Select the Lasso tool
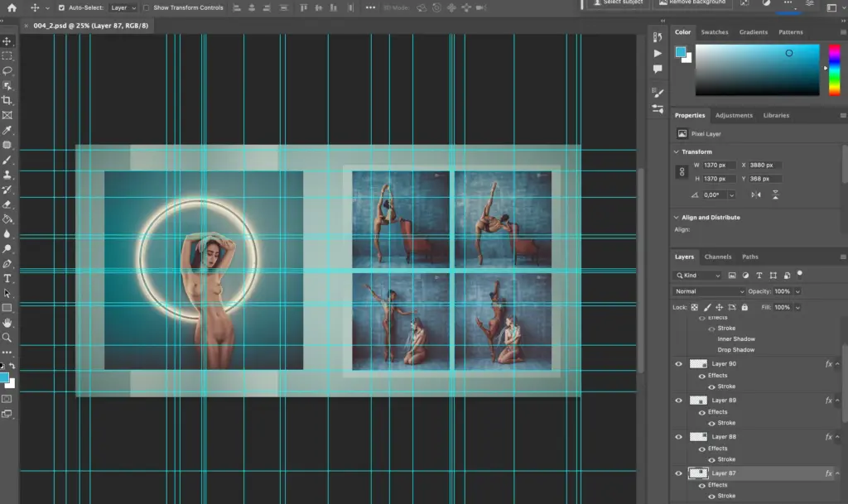Viewport: 848px width, 504px height. pyautogui.click(x=7, y=71)
